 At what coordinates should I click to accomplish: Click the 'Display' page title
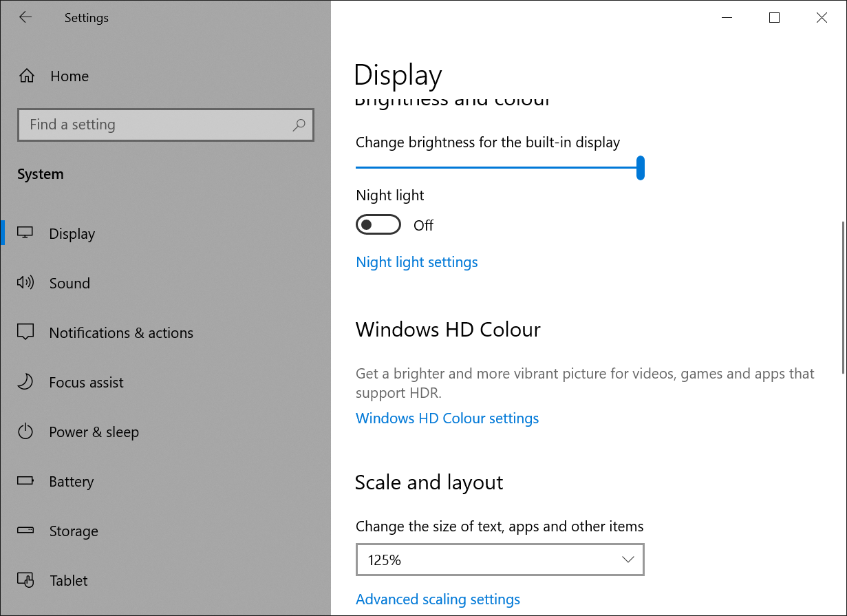pyautogui.click(x=398, y=75)
